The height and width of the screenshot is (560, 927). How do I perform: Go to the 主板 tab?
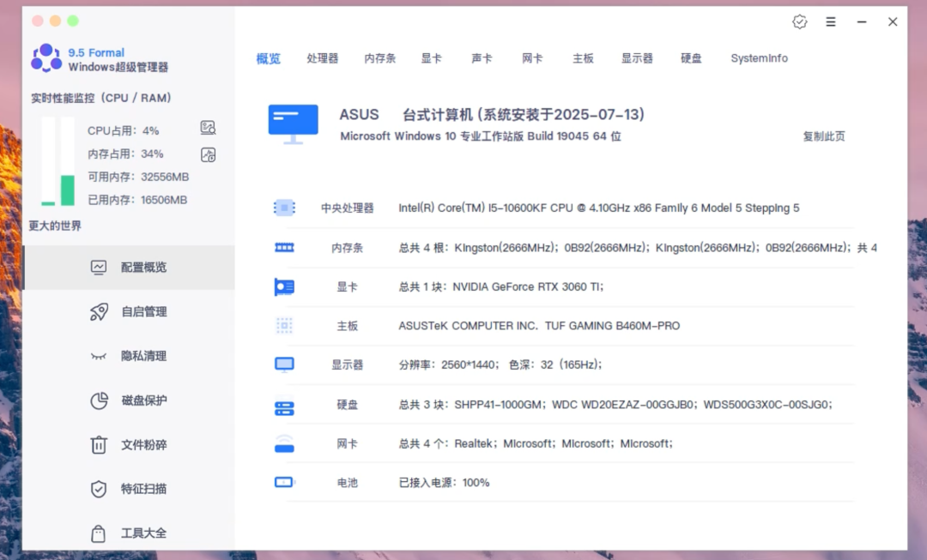tap(582, 58)
